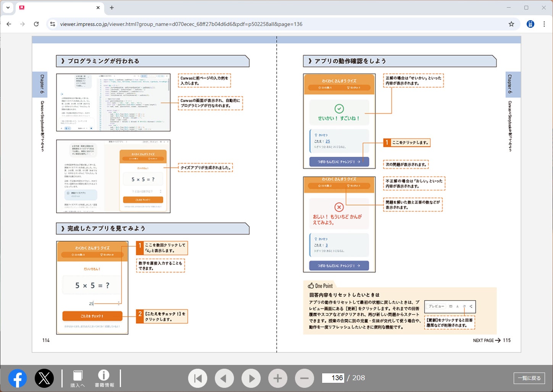Screen dimensions: 553x392
Task: Share the book on Facebook
Action: coord(18,378)
